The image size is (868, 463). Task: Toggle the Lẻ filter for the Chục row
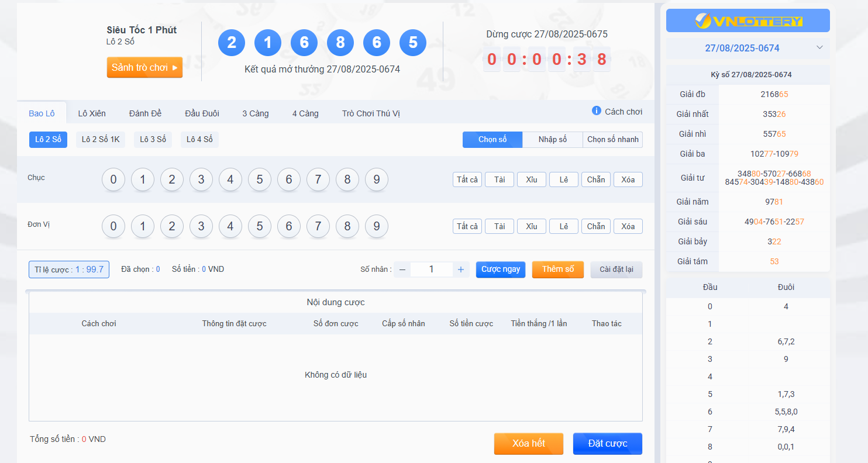[x=563, y=179]
